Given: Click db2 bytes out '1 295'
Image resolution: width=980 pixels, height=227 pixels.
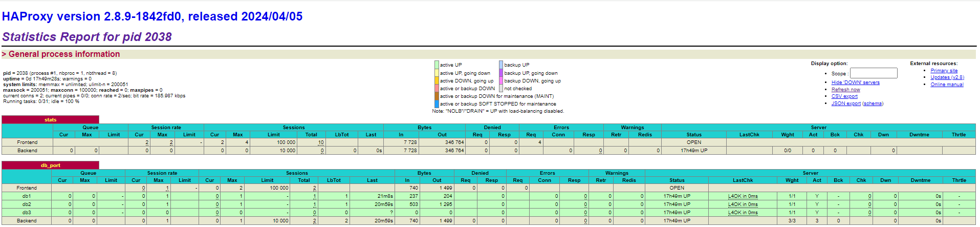Looking at the screenshot, I should tap(446, 204).
